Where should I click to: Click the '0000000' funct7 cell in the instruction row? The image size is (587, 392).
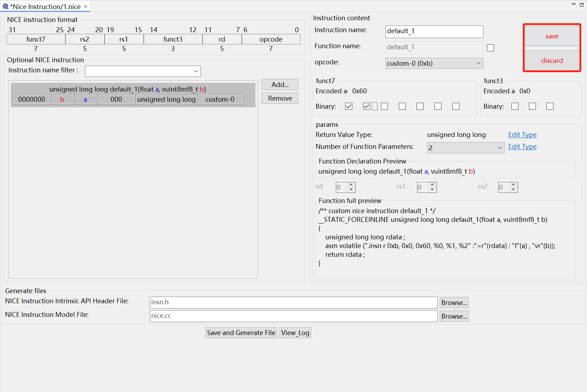click(32, 99)
